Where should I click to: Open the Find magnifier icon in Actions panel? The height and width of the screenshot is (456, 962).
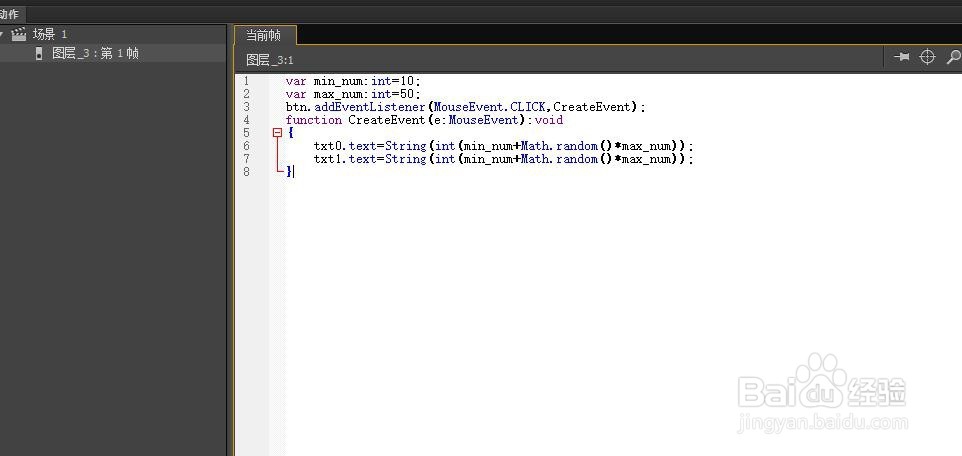(953, 57)
